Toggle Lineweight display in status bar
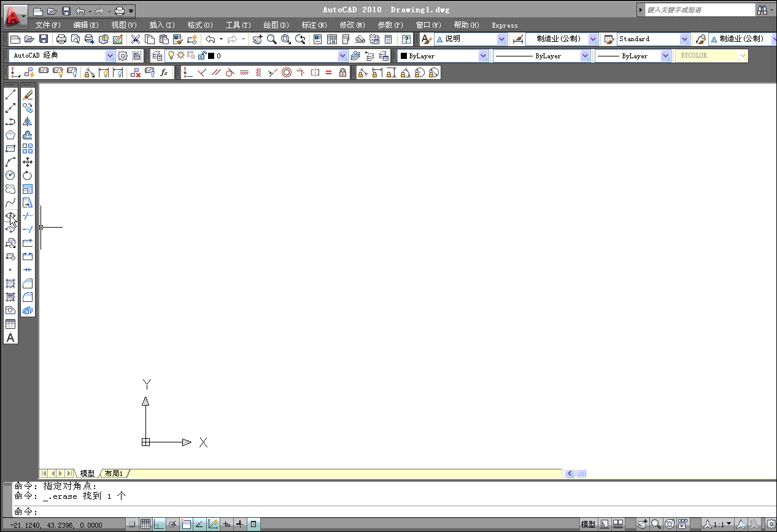The image size is (777, 532). tap(240, 524)
